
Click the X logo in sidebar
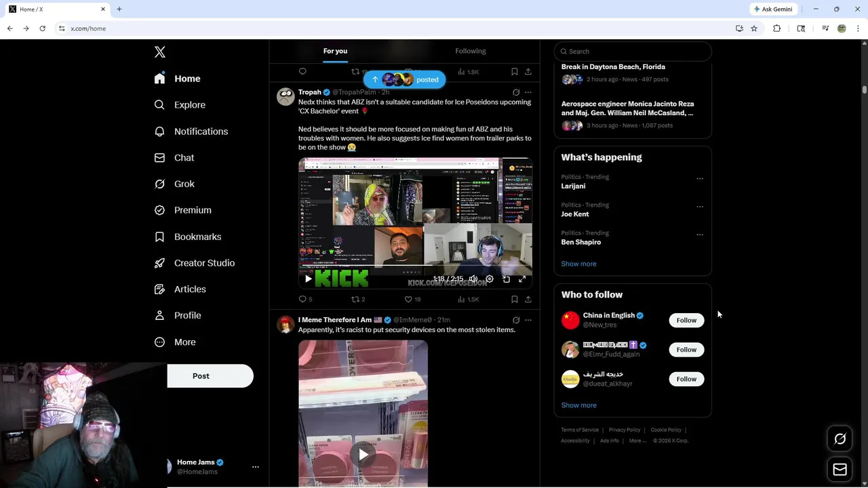160,52
